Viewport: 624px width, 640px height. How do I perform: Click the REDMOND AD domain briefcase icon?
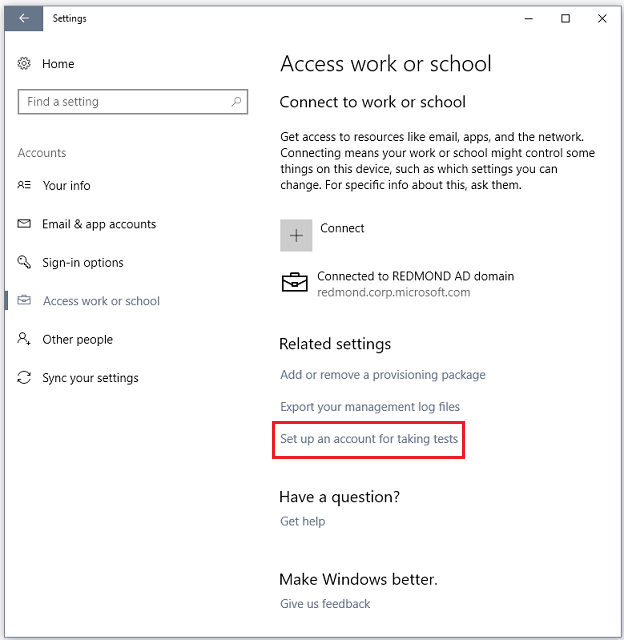(295, 282)
